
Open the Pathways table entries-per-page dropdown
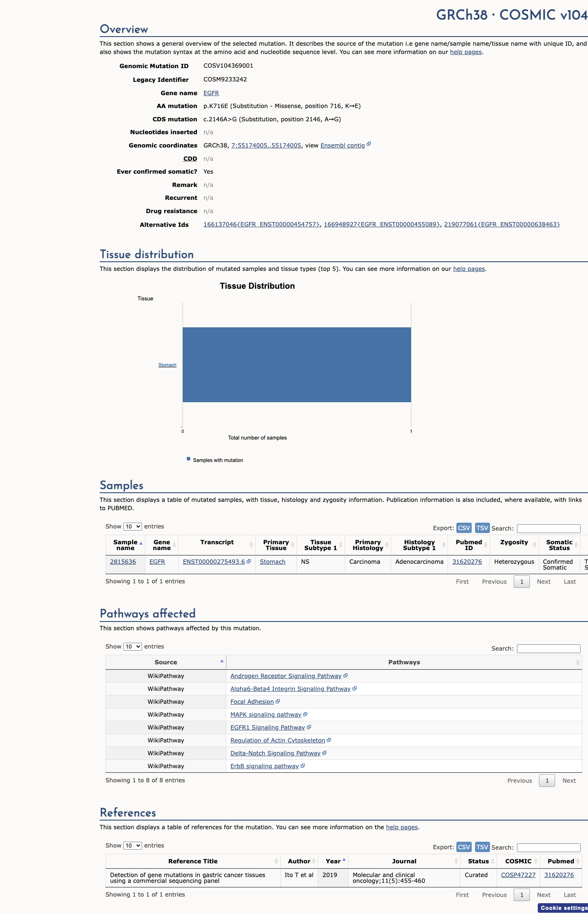[x=132, y=646]
